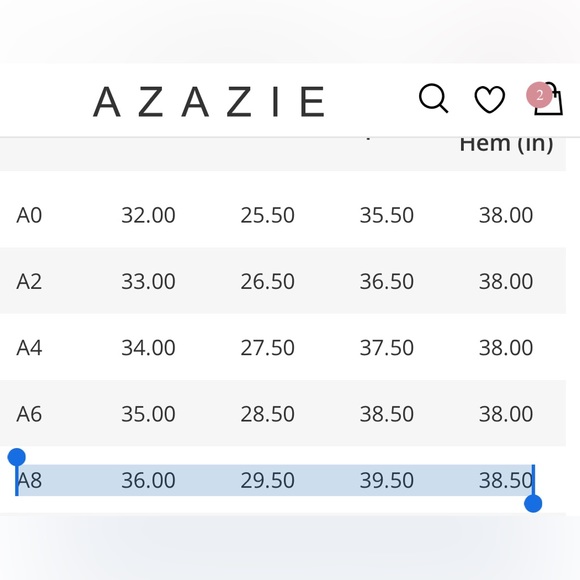Click the A2 size row label
Image resolution: width=580 pixels, height=580 pixels.
pos(29,281)
